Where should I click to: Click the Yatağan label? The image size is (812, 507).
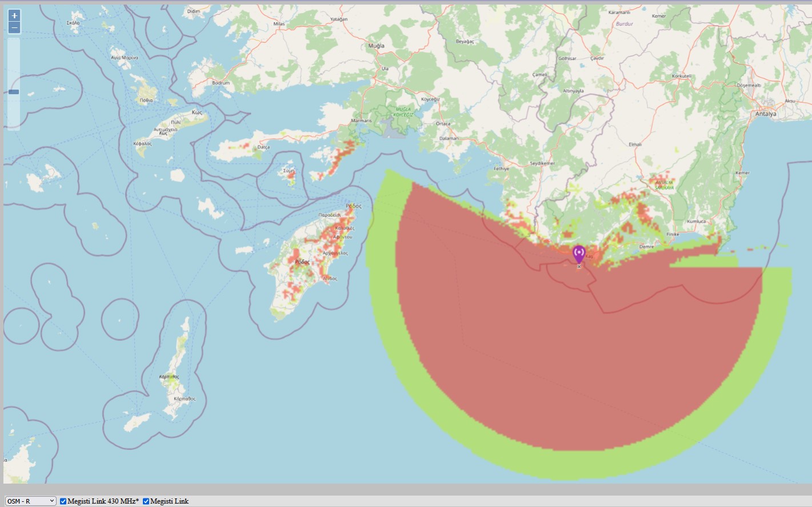coord(339,19)
